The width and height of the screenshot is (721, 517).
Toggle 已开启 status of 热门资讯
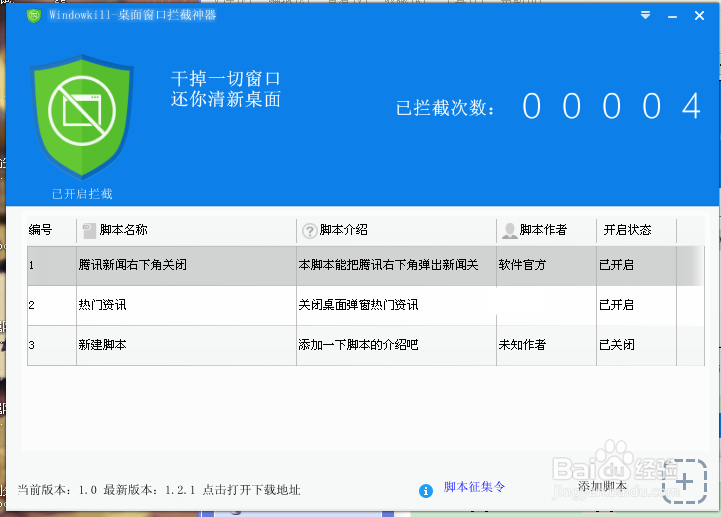click(616, 305)
